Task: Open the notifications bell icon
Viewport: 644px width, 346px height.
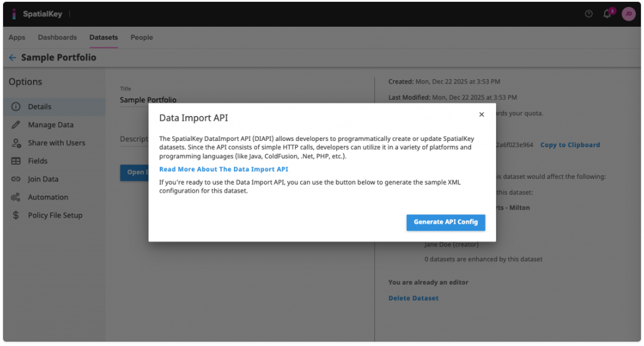Action: coord(607,14)
